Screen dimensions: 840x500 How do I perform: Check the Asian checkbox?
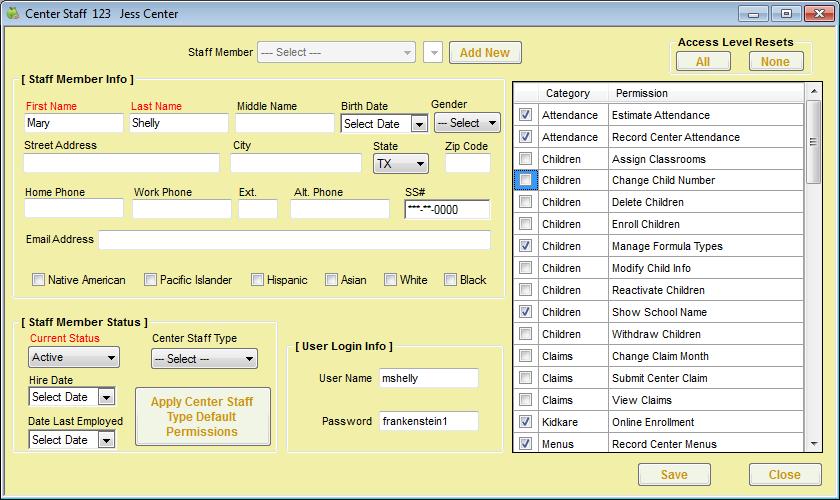331,280
